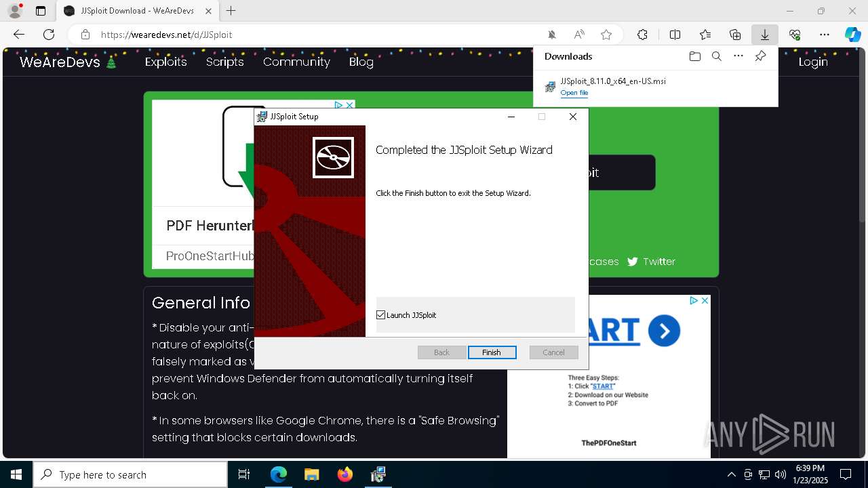Click the notifications blocked bell icon

pos(552,35)
